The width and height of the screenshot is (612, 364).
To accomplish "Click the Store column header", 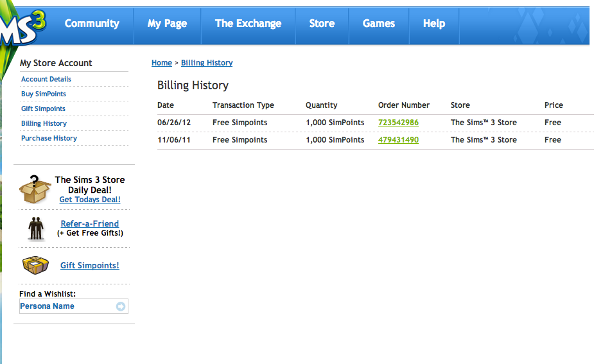I will [460, 105].
